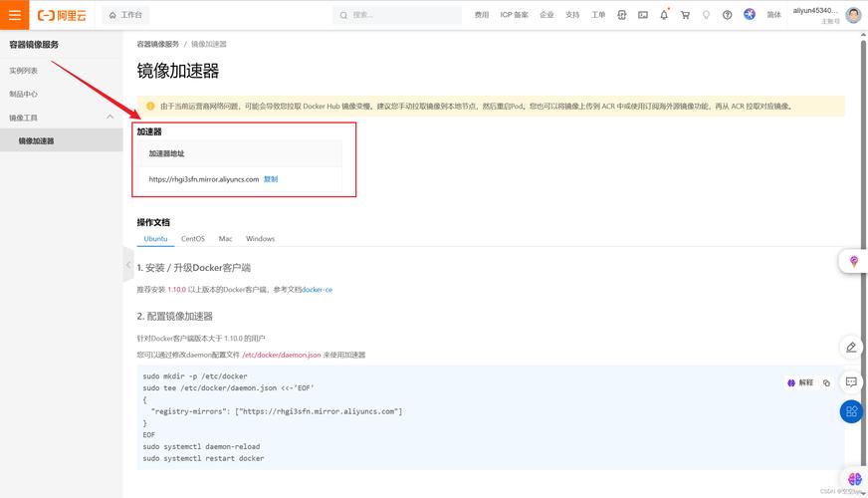Image resolution: width=868 pixels, height=498 pixels.
Task: Click the 'sudo systemctl restart docker' line
Action: [x=203, y=458]
